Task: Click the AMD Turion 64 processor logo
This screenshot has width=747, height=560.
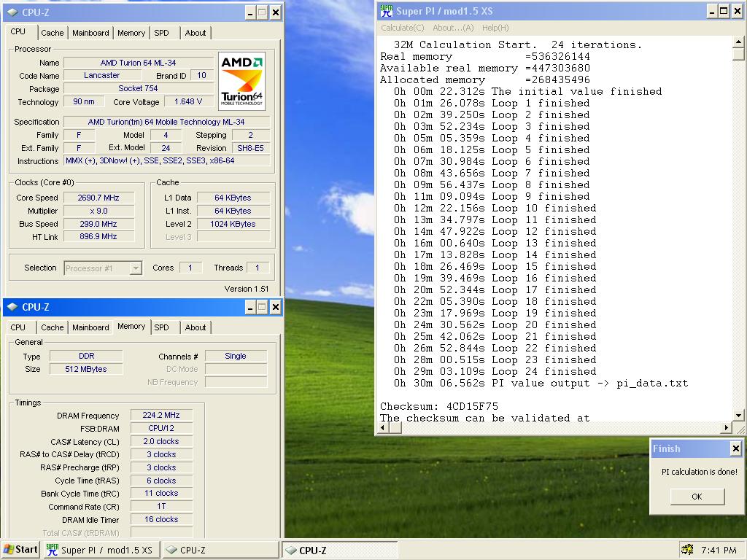Action: (x=241, y=82)
